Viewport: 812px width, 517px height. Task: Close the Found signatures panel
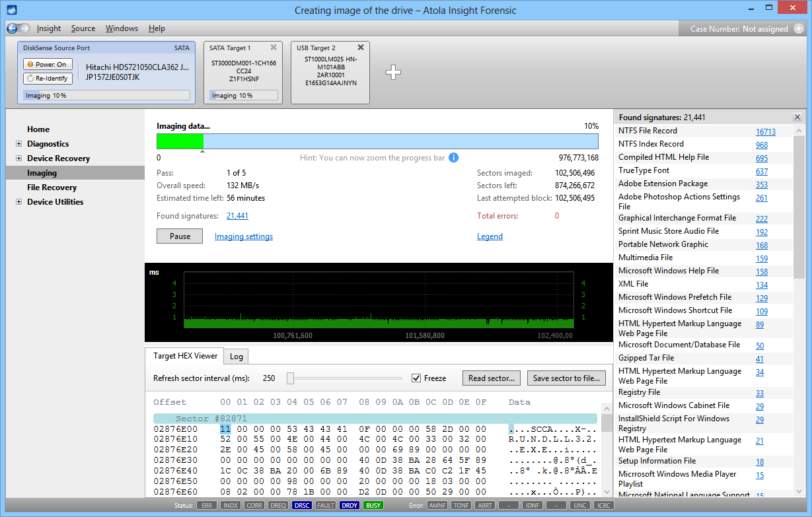pyautogui.click(x=797, y=117)
